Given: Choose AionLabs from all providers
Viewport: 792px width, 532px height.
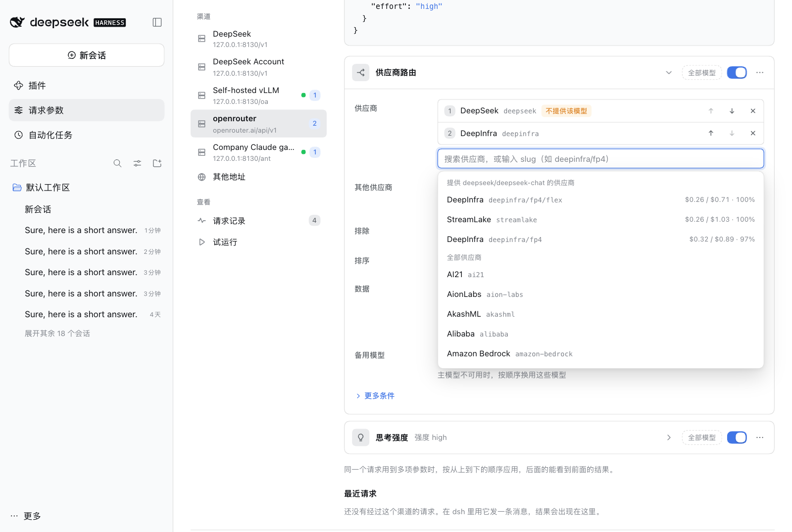Looking at the screenshot, I should (x=601, y=294).
